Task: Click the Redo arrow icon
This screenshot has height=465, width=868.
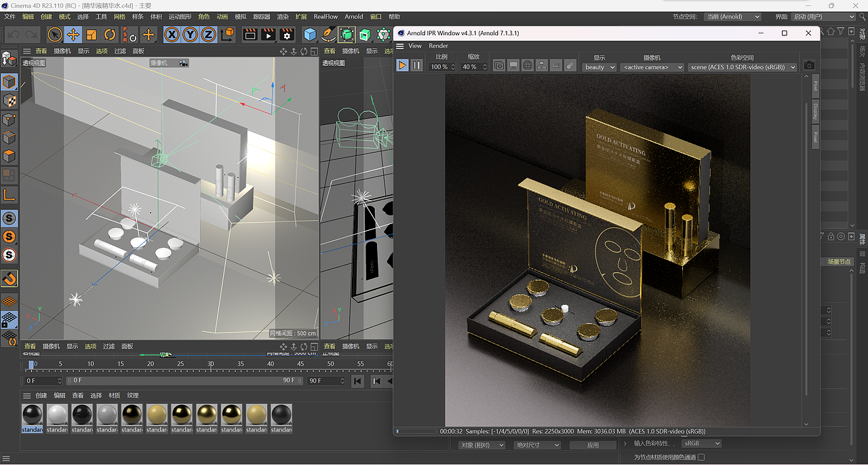Action: pos(31,35)
